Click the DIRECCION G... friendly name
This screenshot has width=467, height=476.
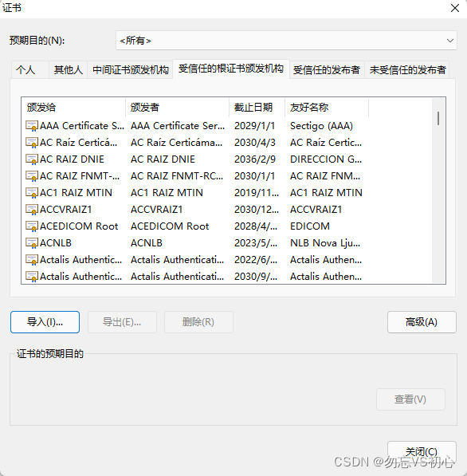click(326, 159)
